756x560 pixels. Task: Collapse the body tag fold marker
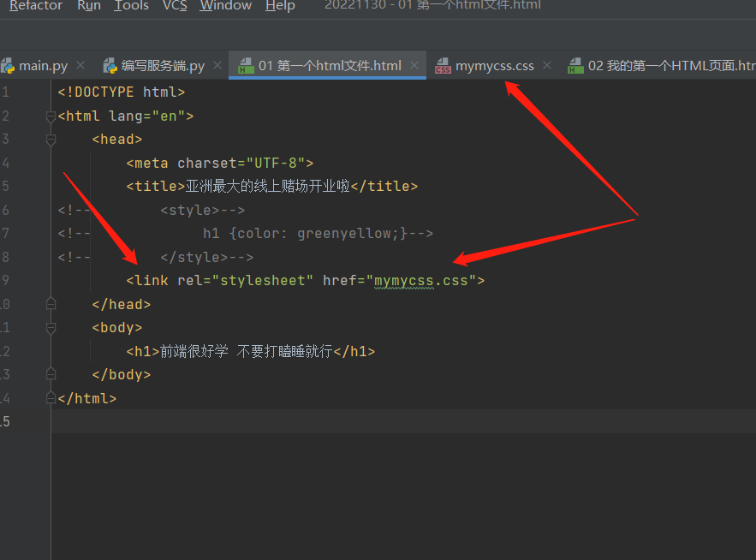51,328
